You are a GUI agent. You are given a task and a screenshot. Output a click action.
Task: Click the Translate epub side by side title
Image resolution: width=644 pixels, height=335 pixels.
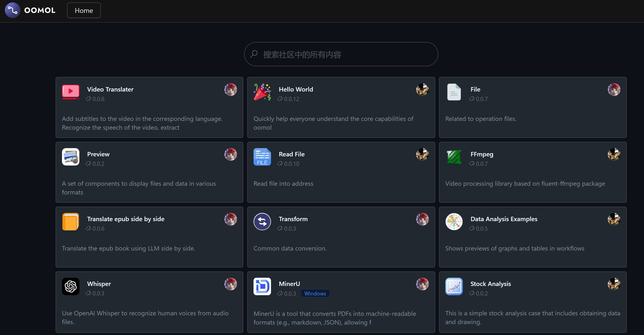pyautogui.click(x=126, y=219)
